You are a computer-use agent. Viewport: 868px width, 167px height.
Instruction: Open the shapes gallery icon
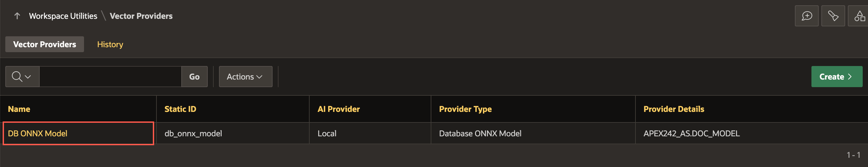[x=858, y=16]
